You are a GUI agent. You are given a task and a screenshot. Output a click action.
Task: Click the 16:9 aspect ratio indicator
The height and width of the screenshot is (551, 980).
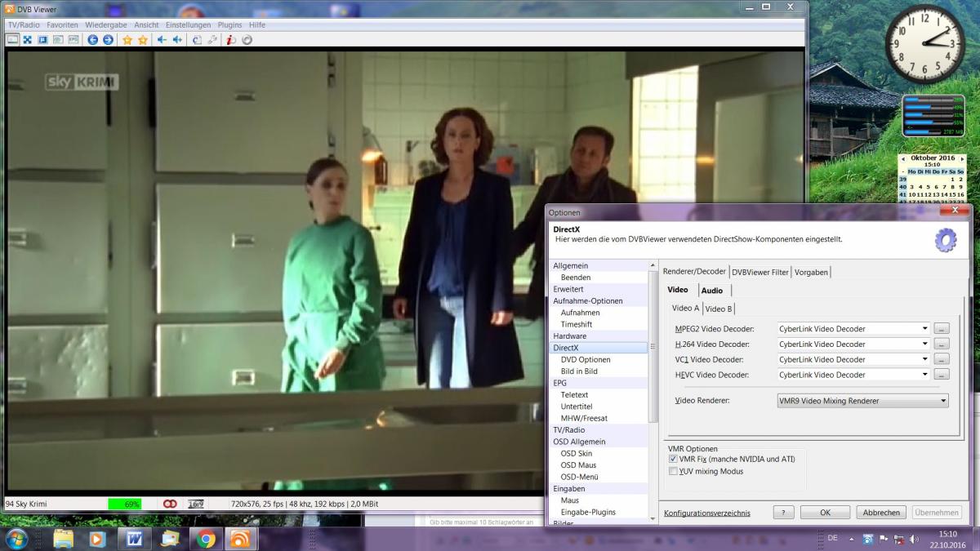point(196,504)
